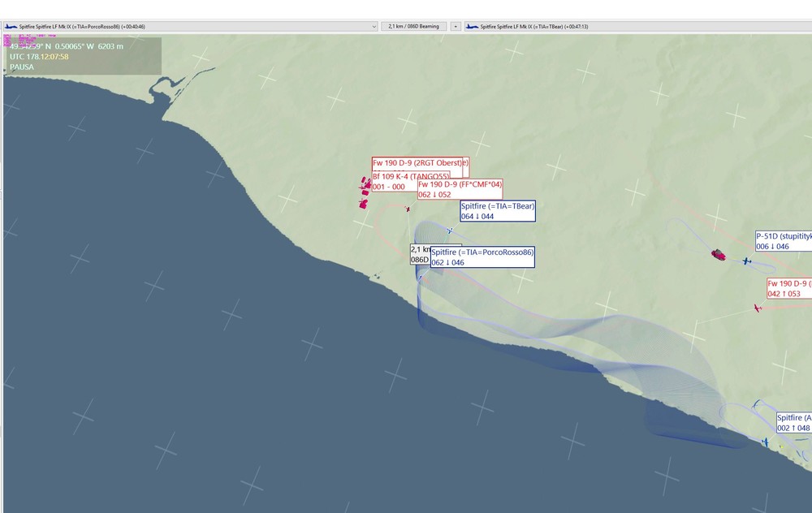This screenshot has height=513, width=812.
Task: Click the small plus button beside Bearing
Action: click(456, 27)
